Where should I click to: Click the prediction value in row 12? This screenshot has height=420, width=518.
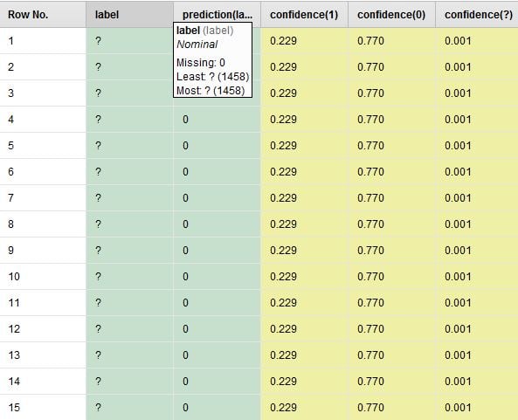217,329
